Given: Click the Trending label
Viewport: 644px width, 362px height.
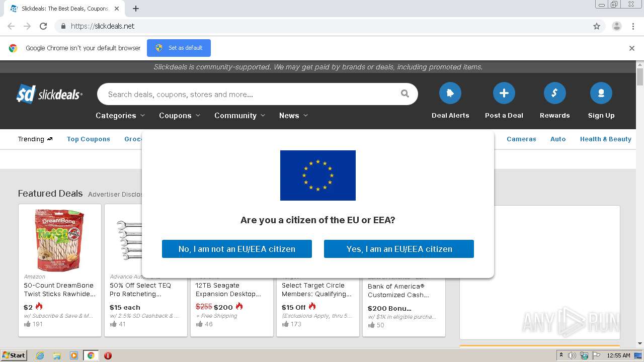Looking at the screenshot, I should pyautogui.click(x=35, y=139).
